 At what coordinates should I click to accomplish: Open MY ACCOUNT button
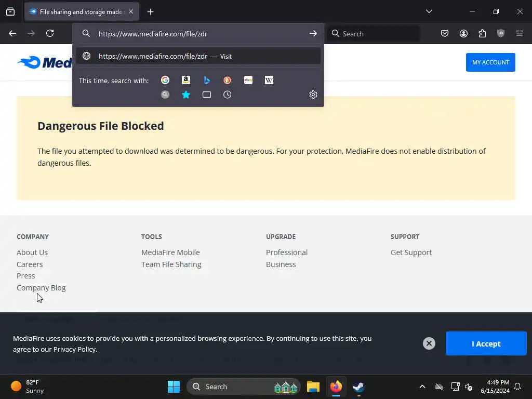(490, 62)
